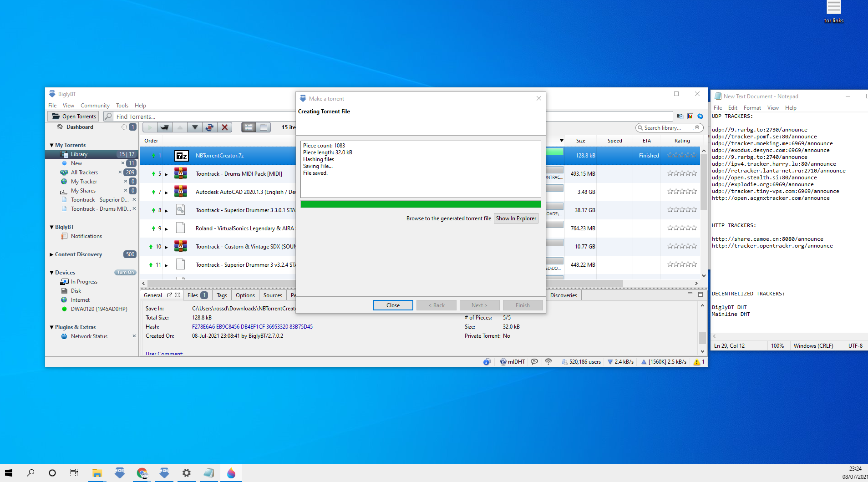Click the sidebar list icon left of chart icon
This screenshot has height=482, width=868.
680,117
